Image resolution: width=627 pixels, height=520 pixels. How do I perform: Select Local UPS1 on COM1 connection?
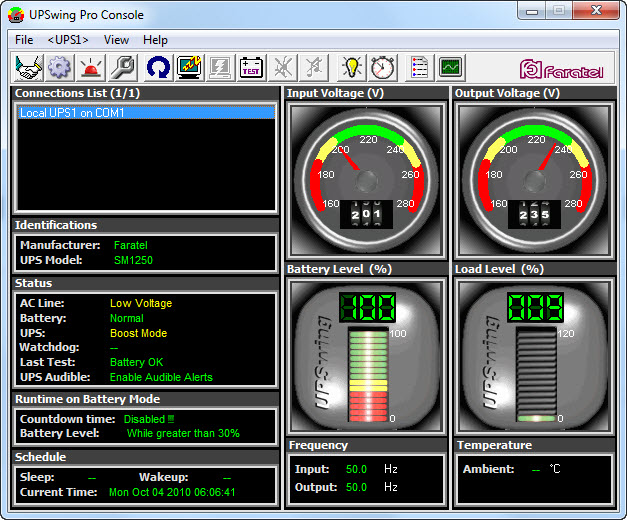pos(146,113)
